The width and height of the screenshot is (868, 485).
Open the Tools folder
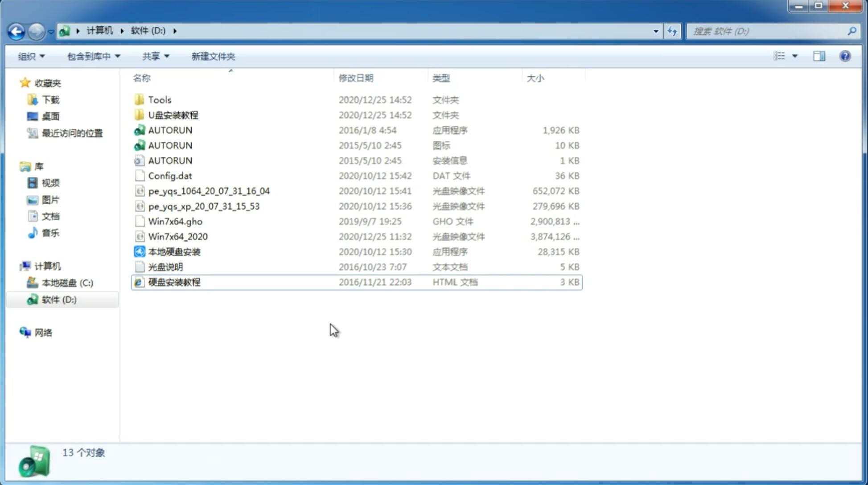click(x=159, y=99)
